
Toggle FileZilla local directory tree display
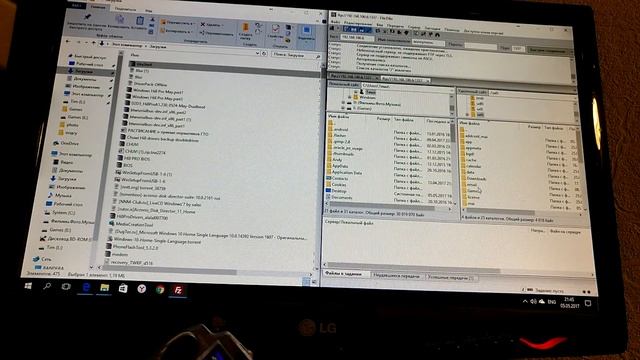(352, 29)
